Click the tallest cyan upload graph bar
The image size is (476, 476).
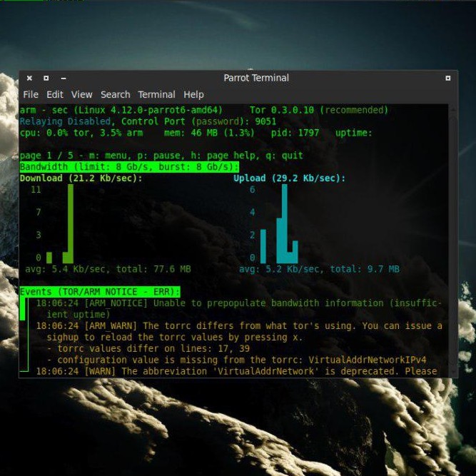coord(285,224)
